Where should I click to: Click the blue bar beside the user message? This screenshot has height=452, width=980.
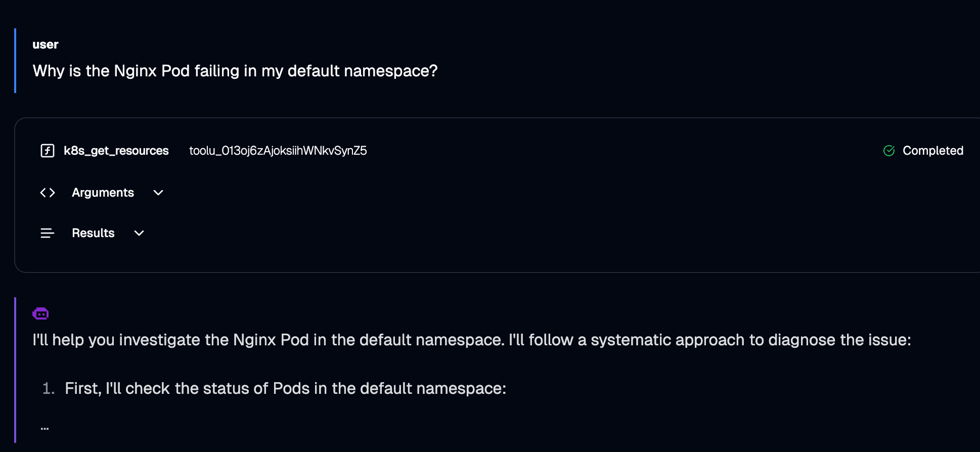pos(15,61)
